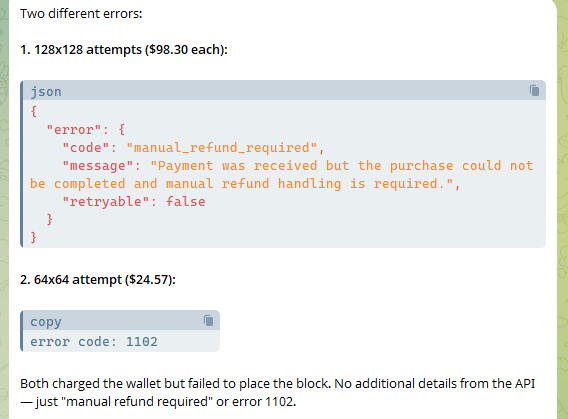The height and width of the screenshot is (419, 568).
Task: Click the line ending 'or error 1102.'
Action: click(158, 402)
